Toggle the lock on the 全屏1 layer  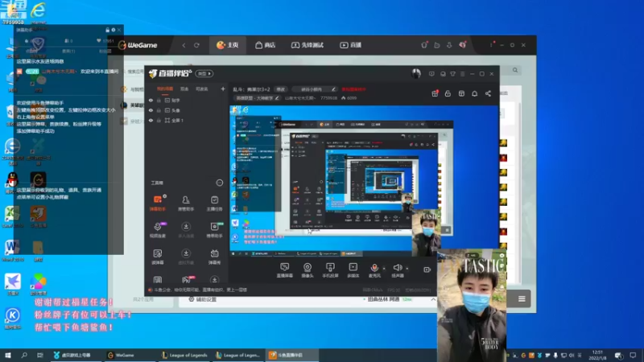(x=159, y=120)
